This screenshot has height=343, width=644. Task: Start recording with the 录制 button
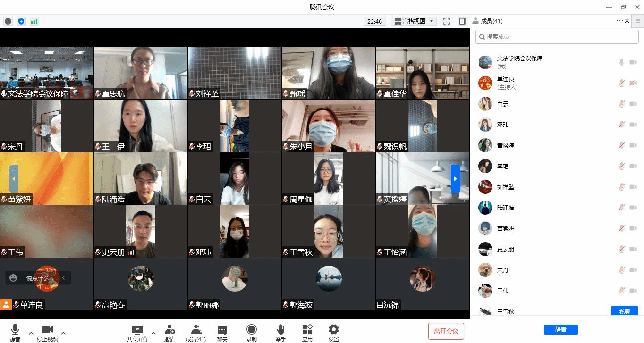(252, 332)
